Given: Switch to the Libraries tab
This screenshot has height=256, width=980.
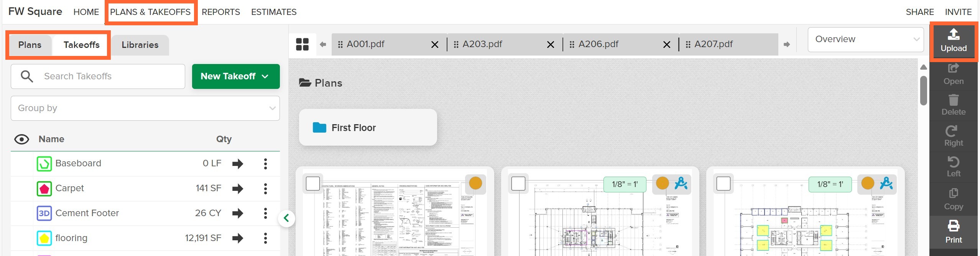Looking at the screenshot, I should tap(140, 45).
